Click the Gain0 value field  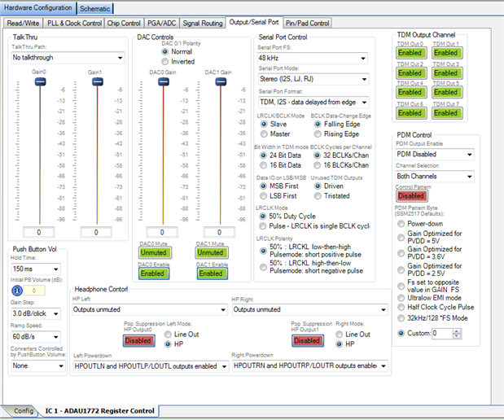click(39, 232)
